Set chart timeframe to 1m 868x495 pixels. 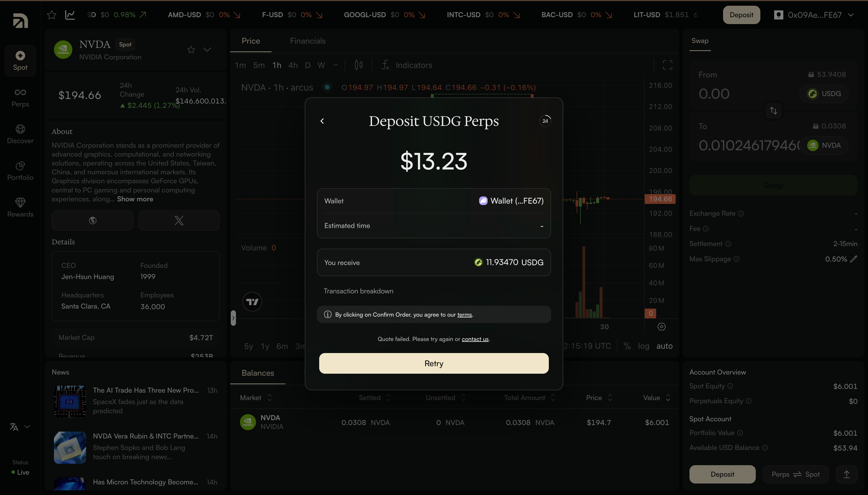240,65
